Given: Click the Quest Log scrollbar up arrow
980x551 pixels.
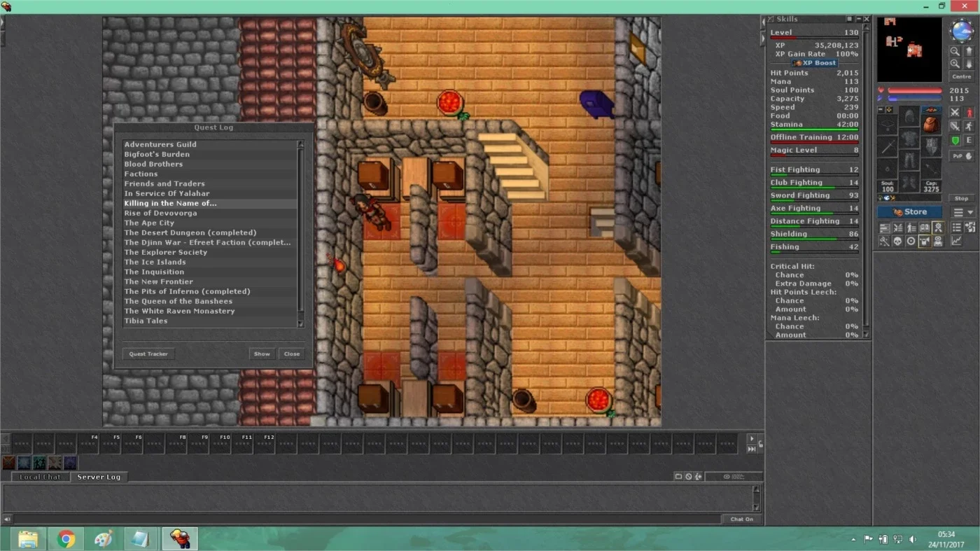Looking at the screenshot, I should pyautogui.click(x=301, y=144).
